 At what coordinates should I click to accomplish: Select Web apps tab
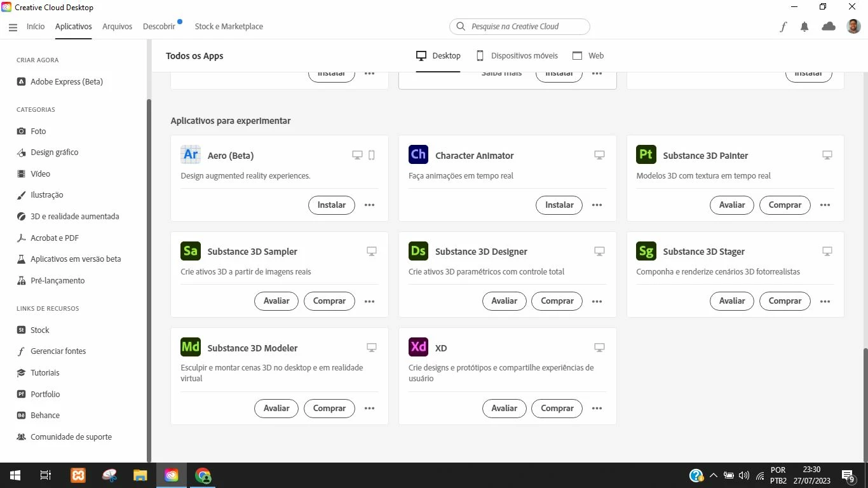pyautogui.click(x=588, y=55)
